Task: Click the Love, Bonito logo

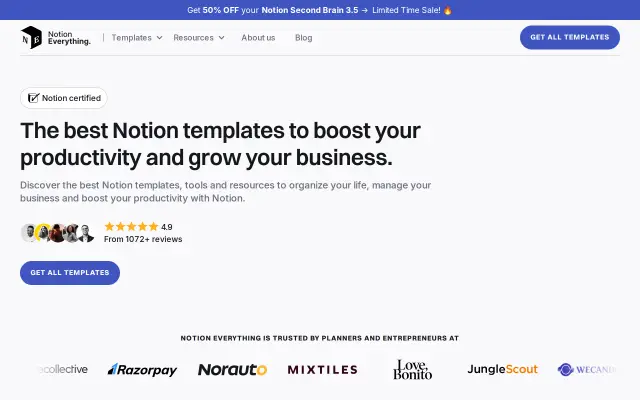Action: point(412,369)
